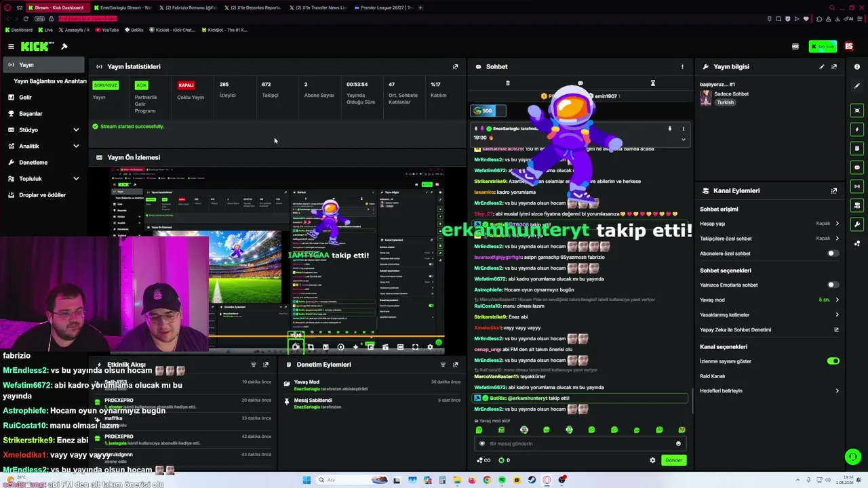Image resolution: width=868 pixels, height=488 pixels.
Task: Open the Takipçilere özel sohbet setting
Action: 769,239
